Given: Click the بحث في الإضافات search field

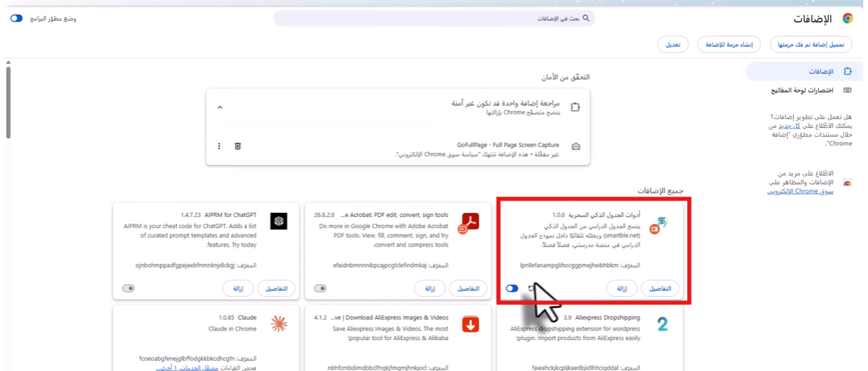Looking at the screenshot, I should (x=434, y=19).
